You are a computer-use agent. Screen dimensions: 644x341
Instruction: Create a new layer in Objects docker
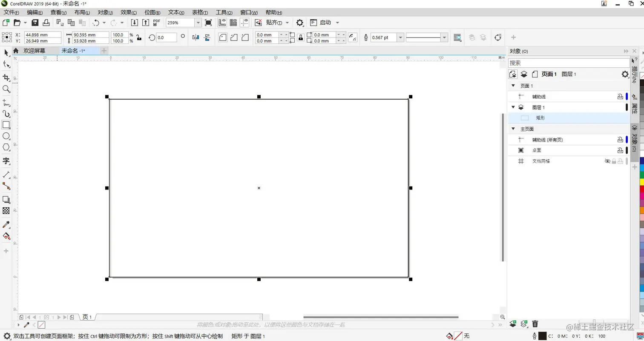(513, 324)
